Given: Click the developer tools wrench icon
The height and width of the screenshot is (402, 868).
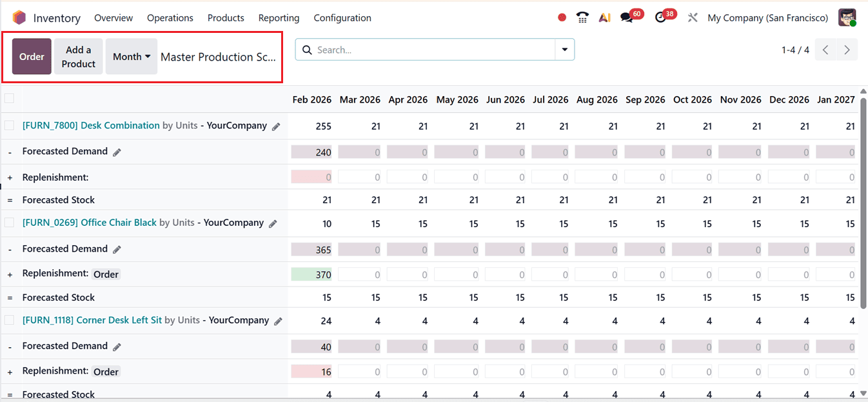Looking at the screenshot, I should pyautogui.click(x=693, y=17).
